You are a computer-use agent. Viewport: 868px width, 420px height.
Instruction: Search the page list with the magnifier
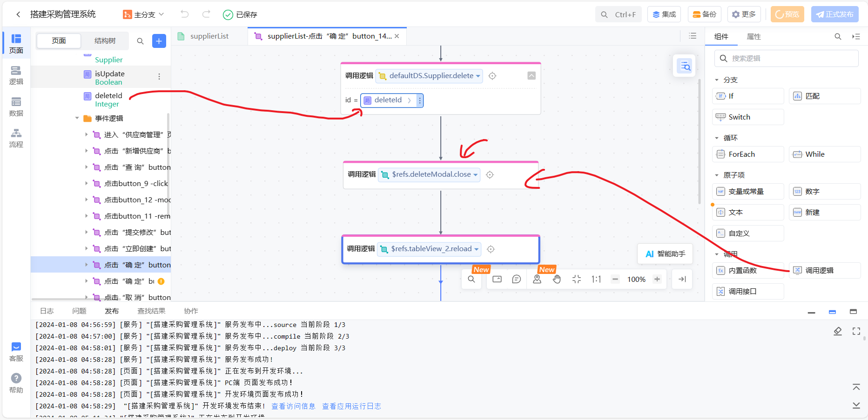(x=140, y=41)
